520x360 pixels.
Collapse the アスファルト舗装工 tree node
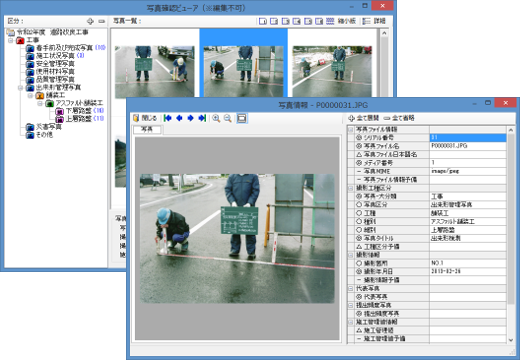point(40,104)
